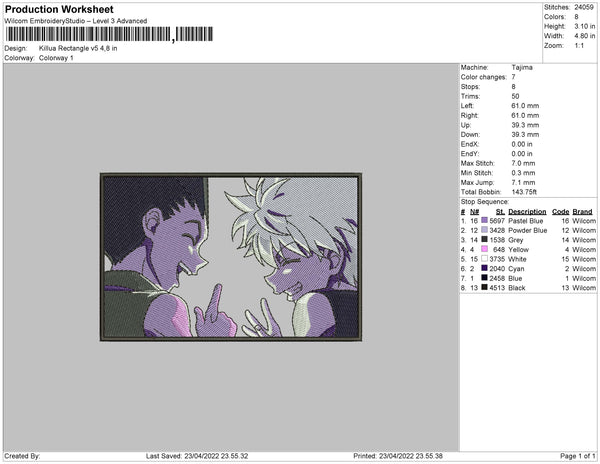The height and width of the screenshot is (464, 600).
Task: Click the Cyan 2040 color swatch
Action: click(x=484, y=268)
